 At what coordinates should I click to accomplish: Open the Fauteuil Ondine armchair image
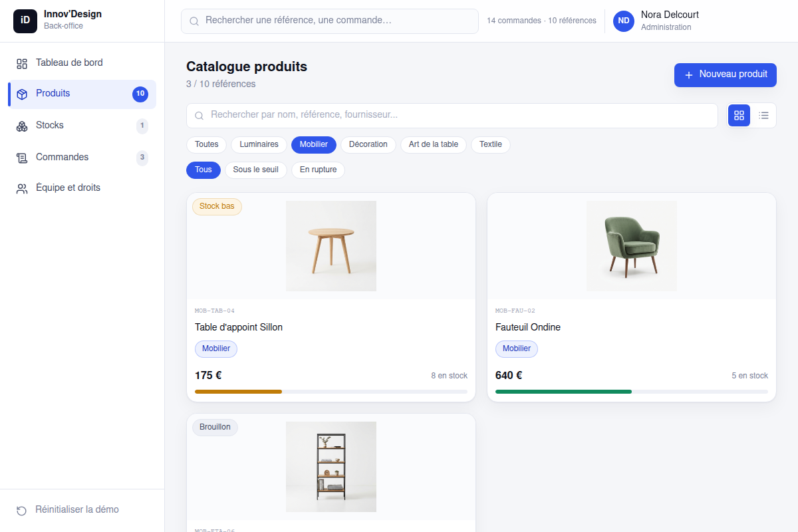coord(632,246)
